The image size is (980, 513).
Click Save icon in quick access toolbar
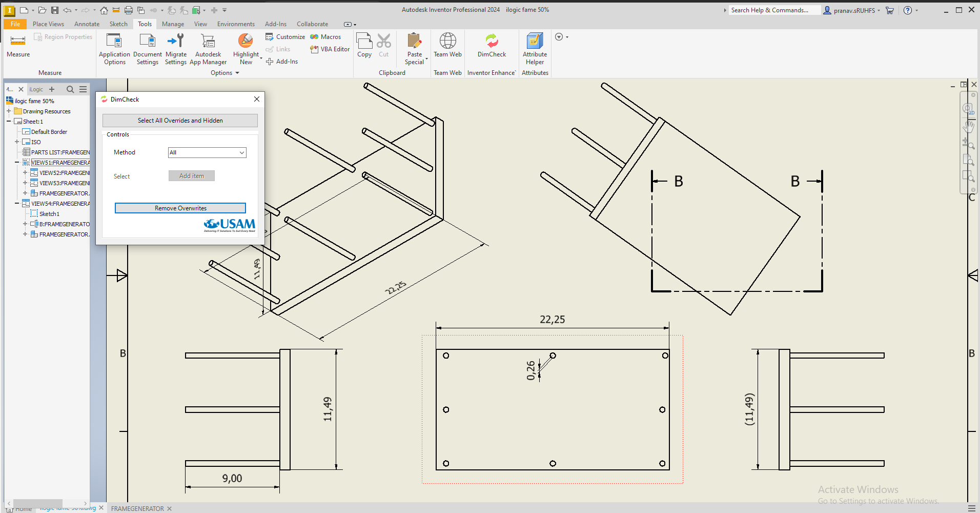(55, 10)
